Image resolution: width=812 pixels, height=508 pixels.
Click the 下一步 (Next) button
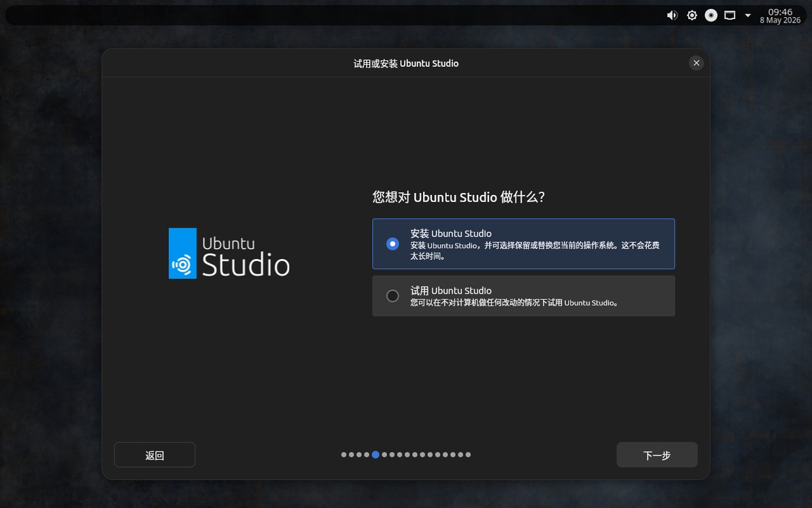pyautogui.click(x=657, y=455)
